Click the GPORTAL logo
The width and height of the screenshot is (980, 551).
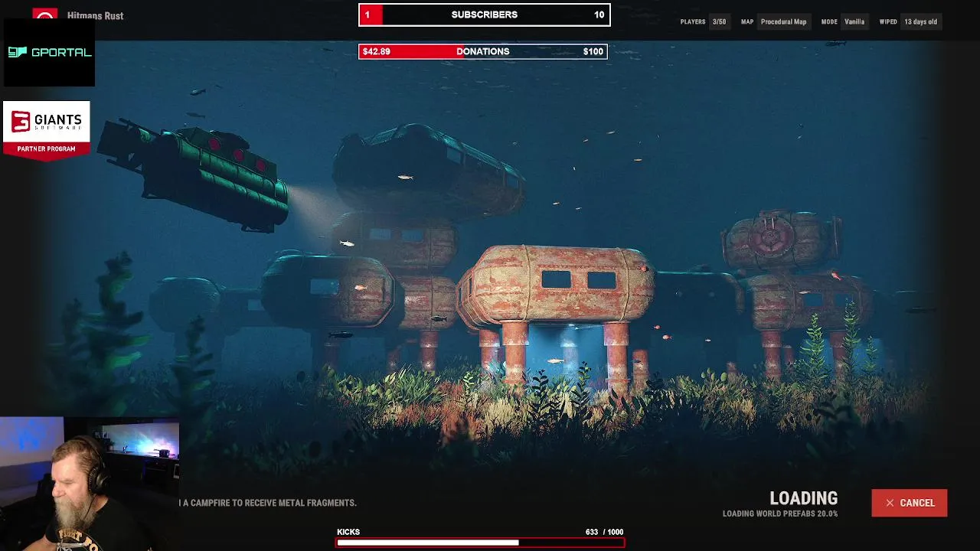click(x=49, y=52)
